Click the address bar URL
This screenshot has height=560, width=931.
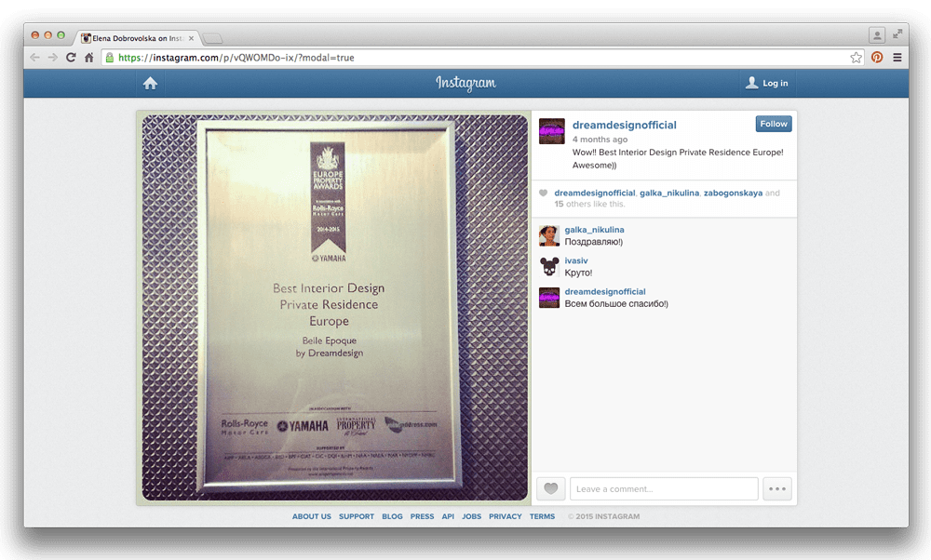tap(236, 58)
